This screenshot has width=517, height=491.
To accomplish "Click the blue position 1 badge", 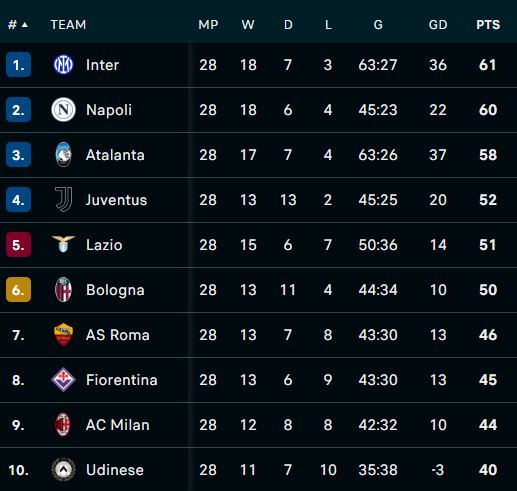I will click(x=18, y=64).
